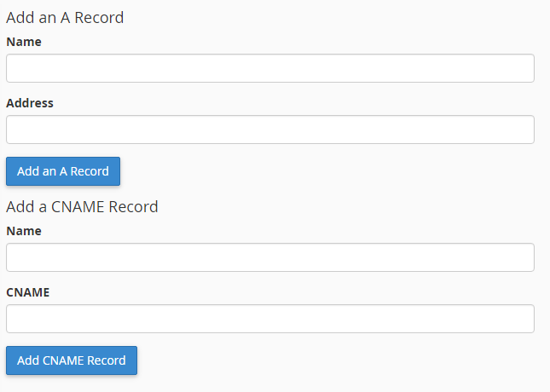Click the word 'CNAME' in the bottom blue button
550x392 pixels.
click(x=63, y=360)
